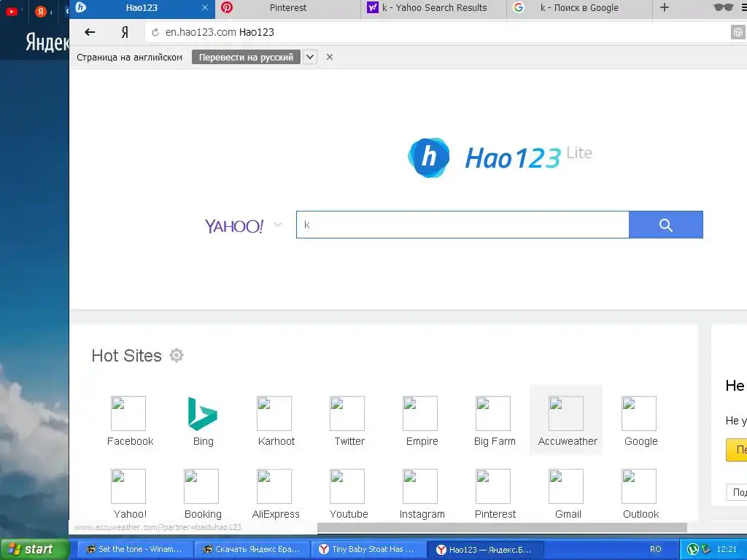Switch to pinned Yandex tab

click(41, 10)
